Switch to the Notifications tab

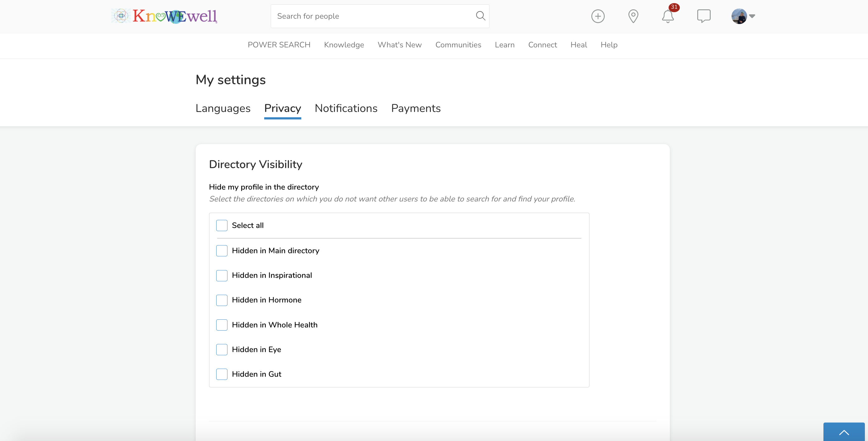(x=346, y=108)
